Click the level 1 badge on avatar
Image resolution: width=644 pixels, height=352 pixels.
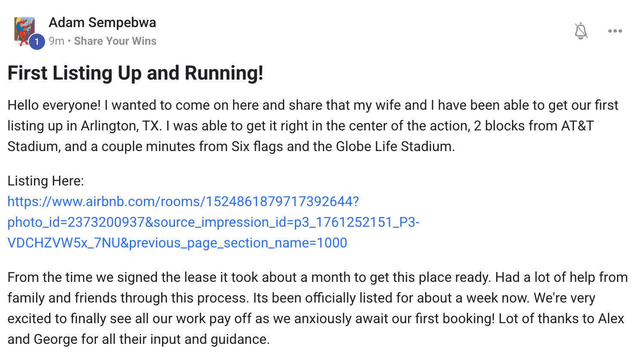(37, 42)
